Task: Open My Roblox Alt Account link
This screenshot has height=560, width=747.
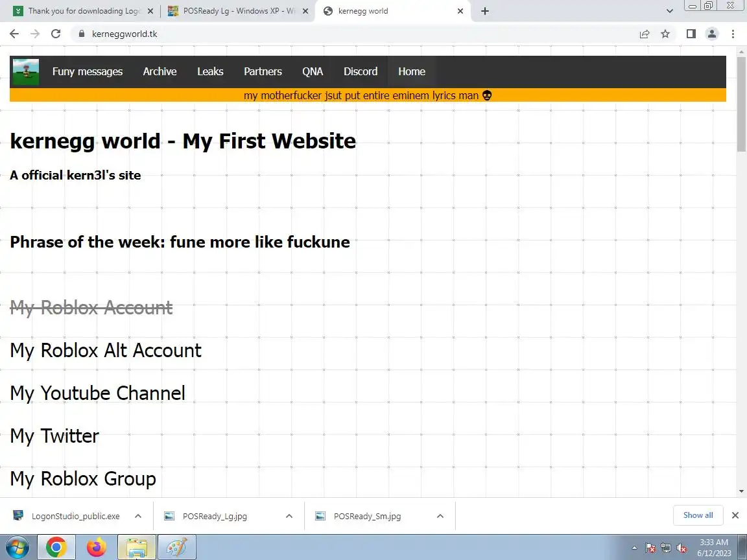Action: coord(106,351)
